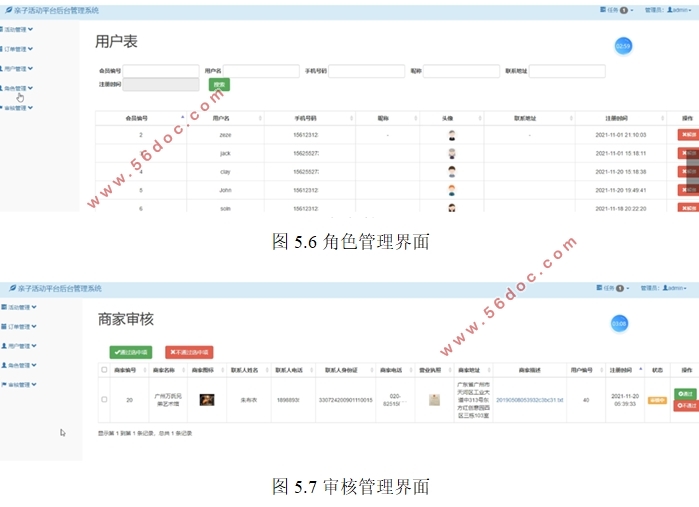
Task: Click the blue 03:08 timer circle
Action: click(620, 323)
